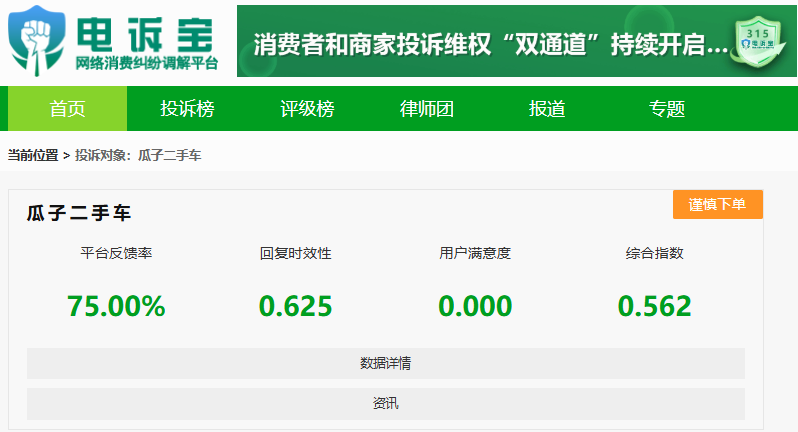The height and width of the screenshot is (432, 798).
Task: Click the orange 谨慎下单 tag
Action: (718, 205)
